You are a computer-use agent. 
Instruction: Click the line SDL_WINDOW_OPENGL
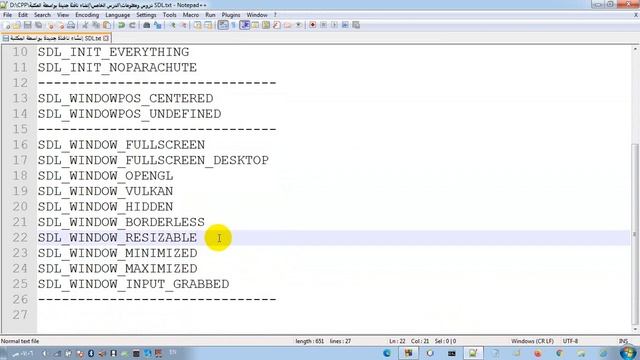[106, 176]
